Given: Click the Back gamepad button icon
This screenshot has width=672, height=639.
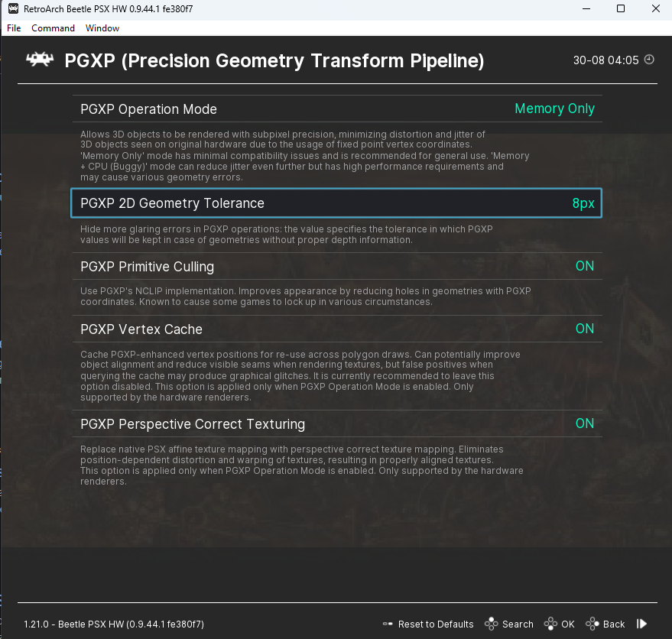Looking at the screenshot, I should (592, 624).
